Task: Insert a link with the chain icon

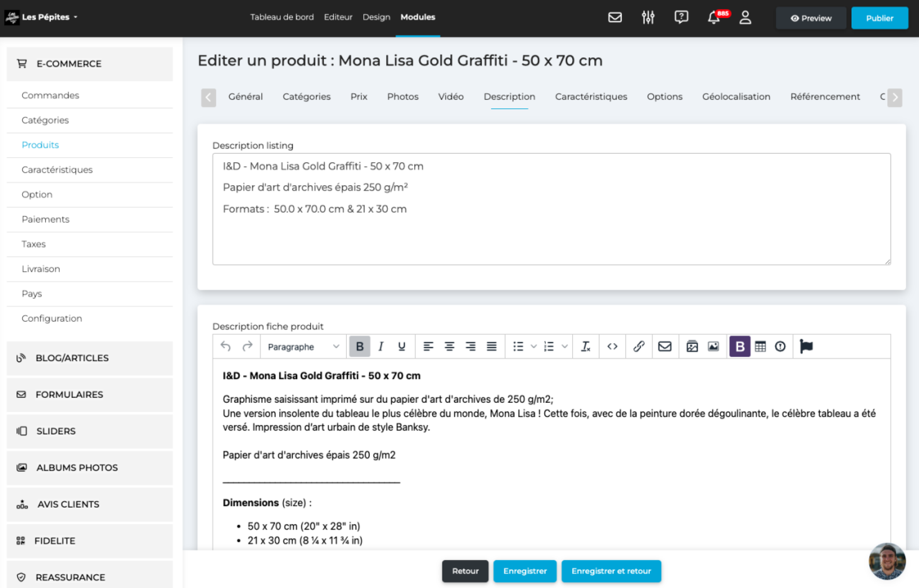Action: (x=638, y=346)
